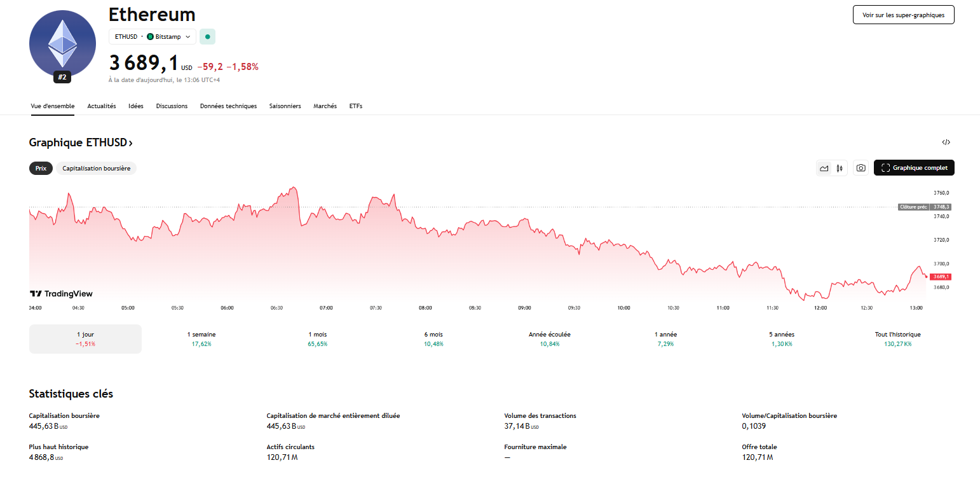Select the 1 jour time range
This screenshot has width=980, height=486.
[x=85, y=339]
